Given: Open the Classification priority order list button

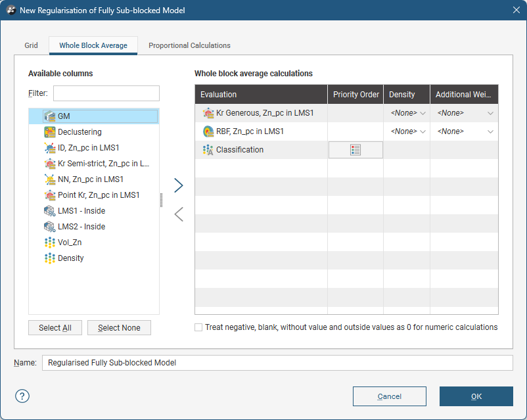Looking at the screenshot, I should pos(355,150).
